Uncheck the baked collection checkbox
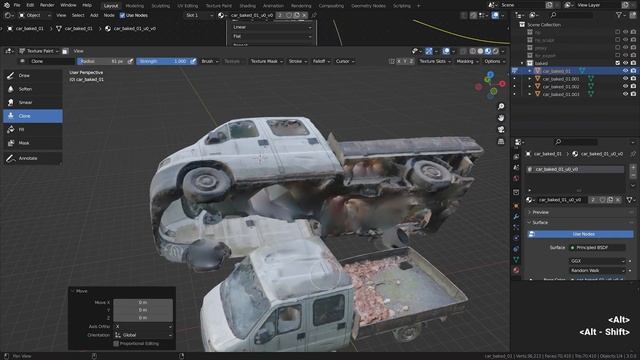 (618, 63)
